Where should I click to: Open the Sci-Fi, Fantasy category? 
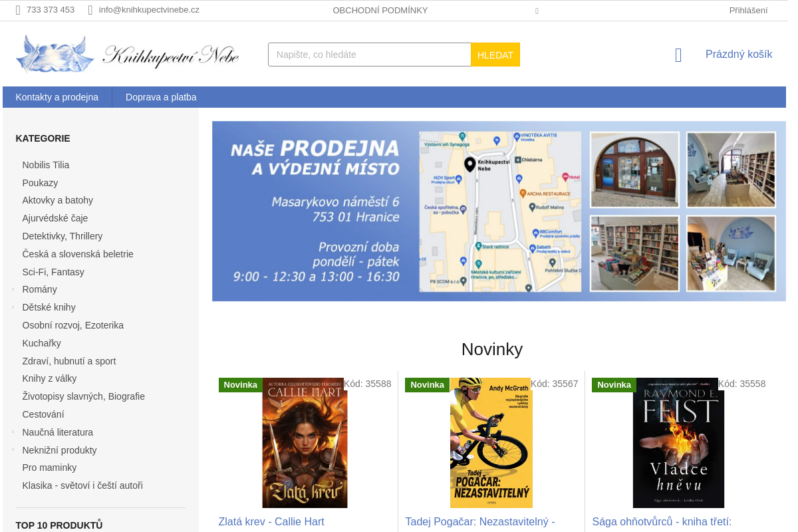point(53,272)
